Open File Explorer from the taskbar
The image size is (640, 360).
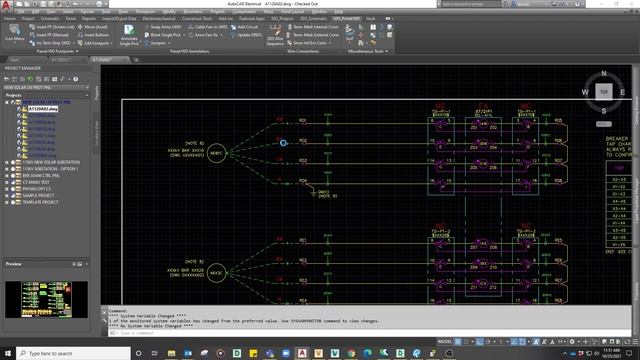(171, 353)
